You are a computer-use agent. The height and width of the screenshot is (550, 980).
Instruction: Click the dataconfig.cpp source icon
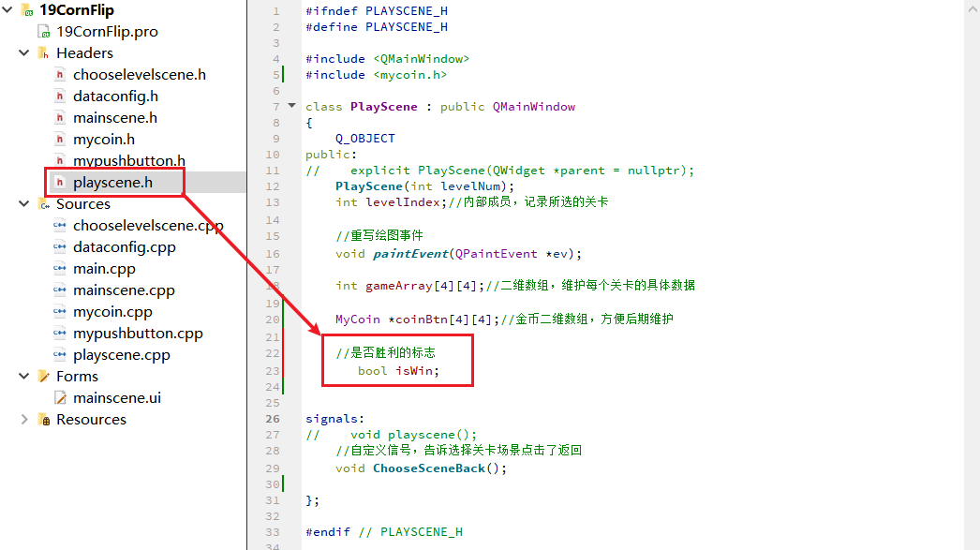point(60,246)
